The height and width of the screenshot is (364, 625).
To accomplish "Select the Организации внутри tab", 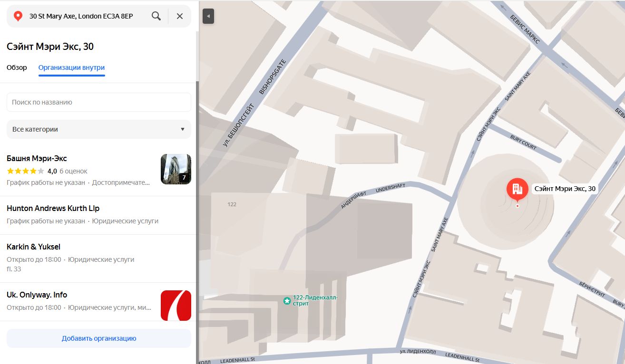I will point(71,67).
